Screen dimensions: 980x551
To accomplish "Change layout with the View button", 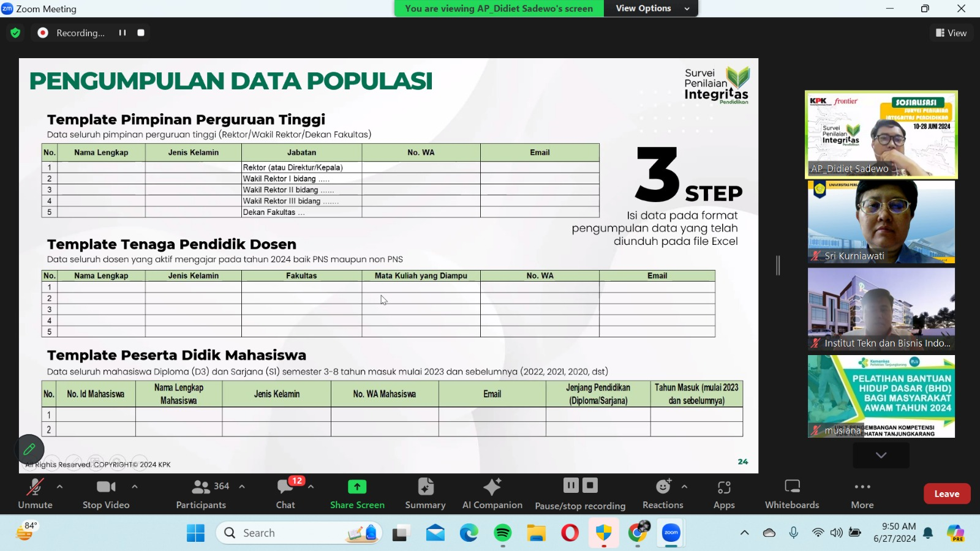I will click(951, 33).
